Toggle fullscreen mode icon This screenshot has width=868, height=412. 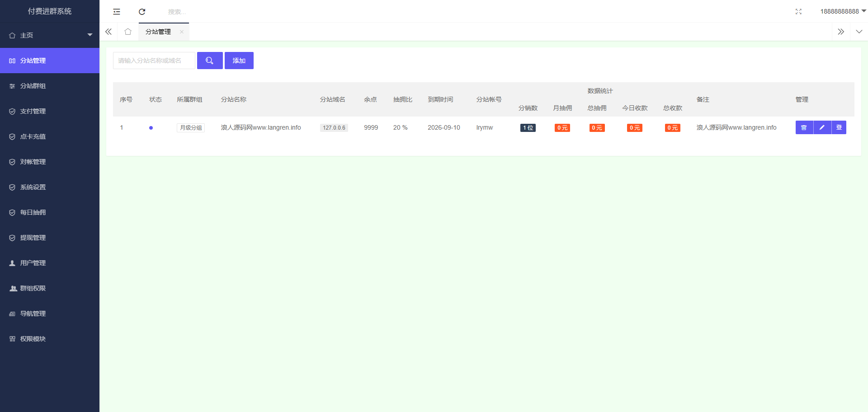(798, 12)
